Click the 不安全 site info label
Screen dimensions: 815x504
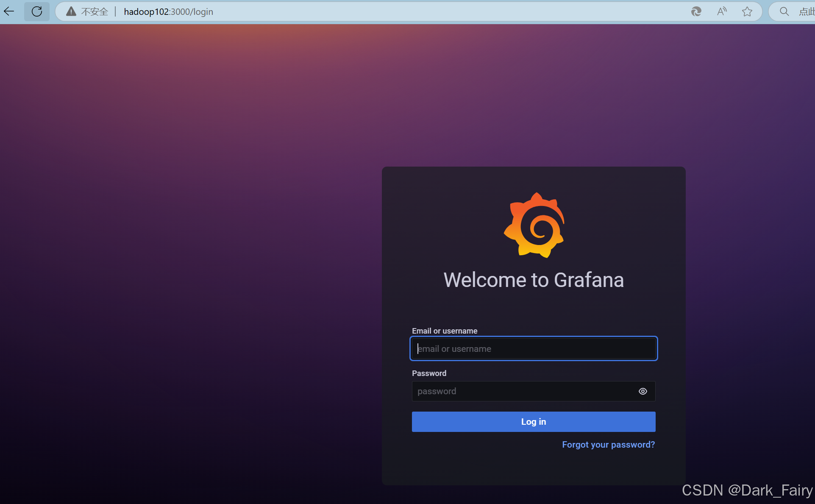click(95, 11)
